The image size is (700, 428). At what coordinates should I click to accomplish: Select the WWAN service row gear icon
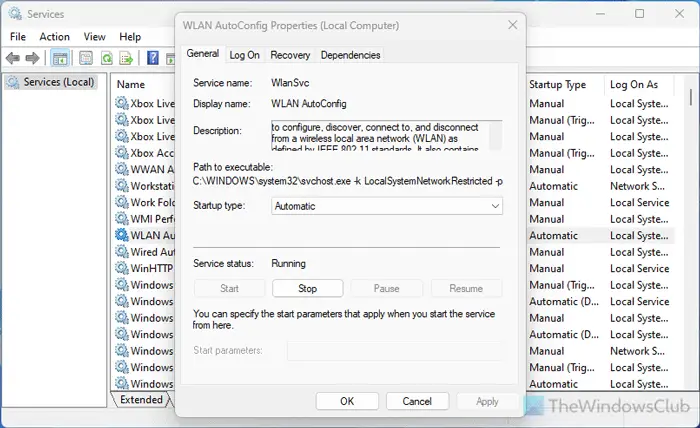(121, 169)
